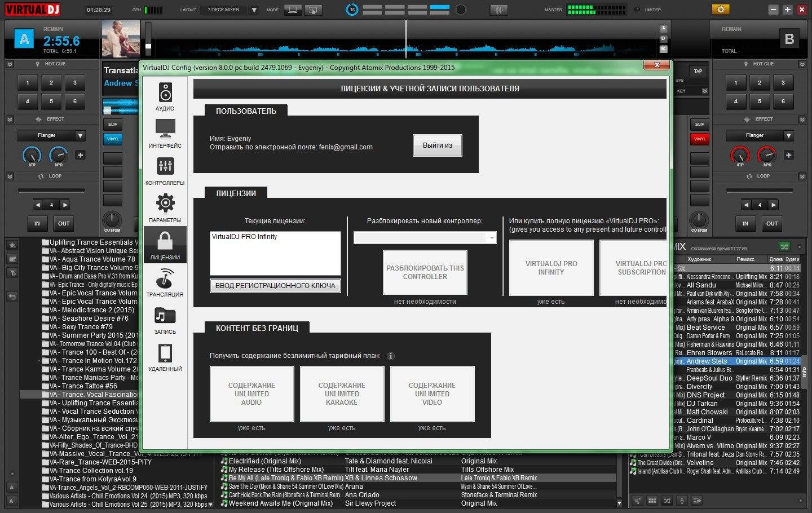Toggle deck B VINYL mode
This screenshot has width=812, height=513.
700,139
